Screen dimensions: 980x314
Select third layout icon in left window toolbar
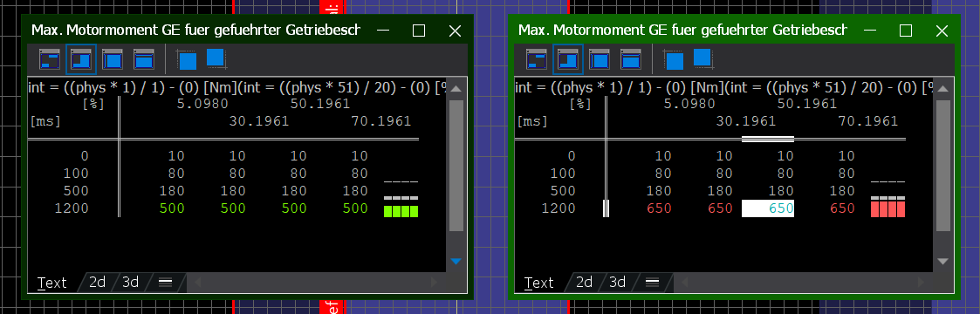[x=113, y=60]
